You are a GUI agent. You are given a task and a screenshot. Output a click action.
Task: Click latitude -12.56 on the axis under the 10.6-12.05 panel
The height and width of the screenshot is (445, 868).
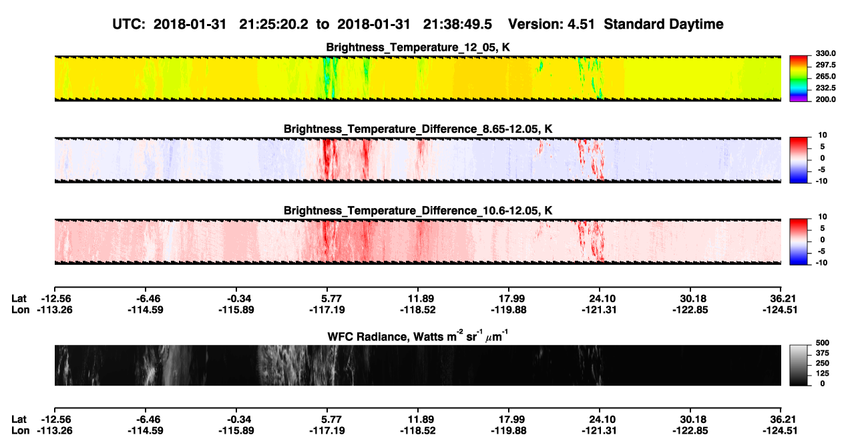pyautogui.click(x=55, y=298)
